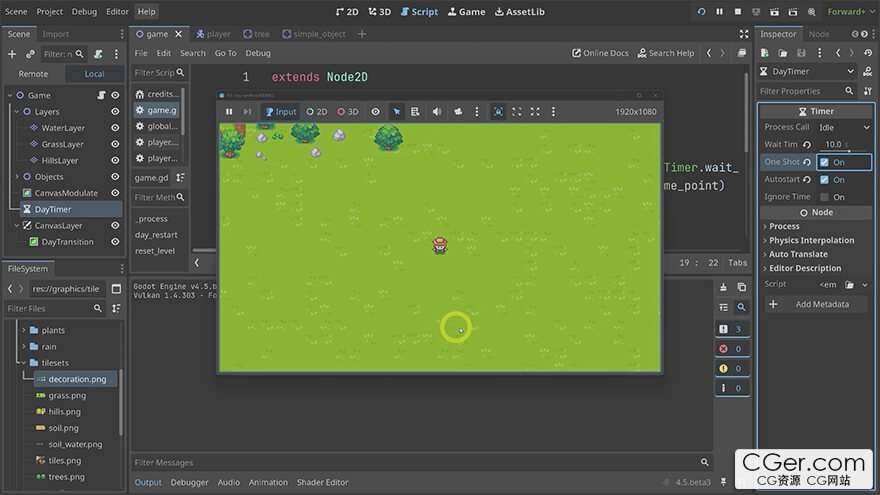Image resolution: width=880 pixels, height=495 pixels.
Task: Click the Stop running project icon
Action: [738, 11]
